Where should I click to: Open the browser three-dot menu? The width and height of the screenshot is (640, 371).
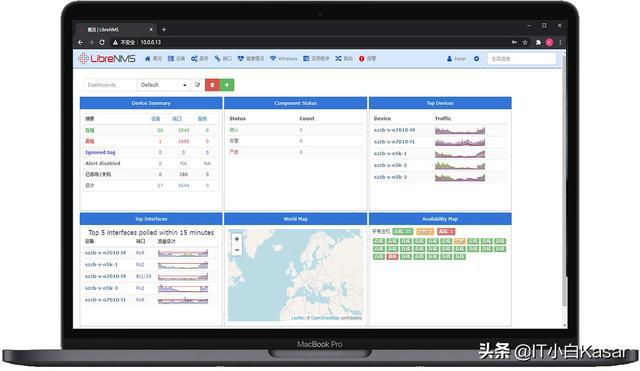[x=560, y=42]
